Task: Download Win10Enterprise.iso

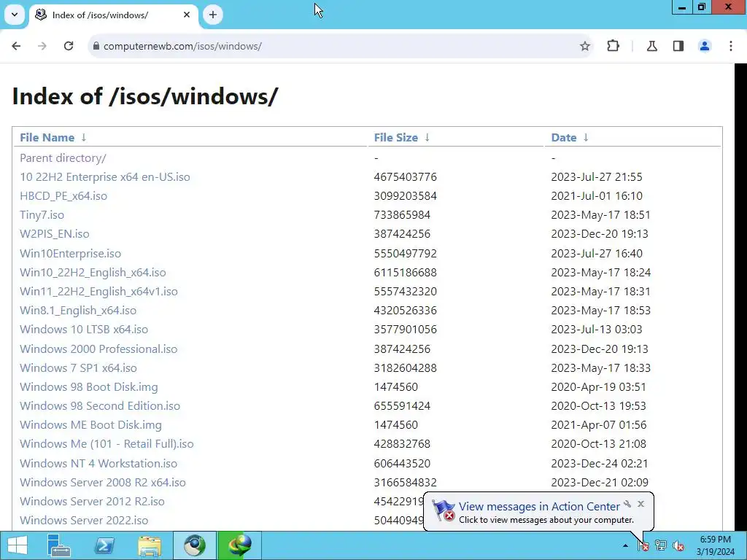Action: (x=71, y=253)
